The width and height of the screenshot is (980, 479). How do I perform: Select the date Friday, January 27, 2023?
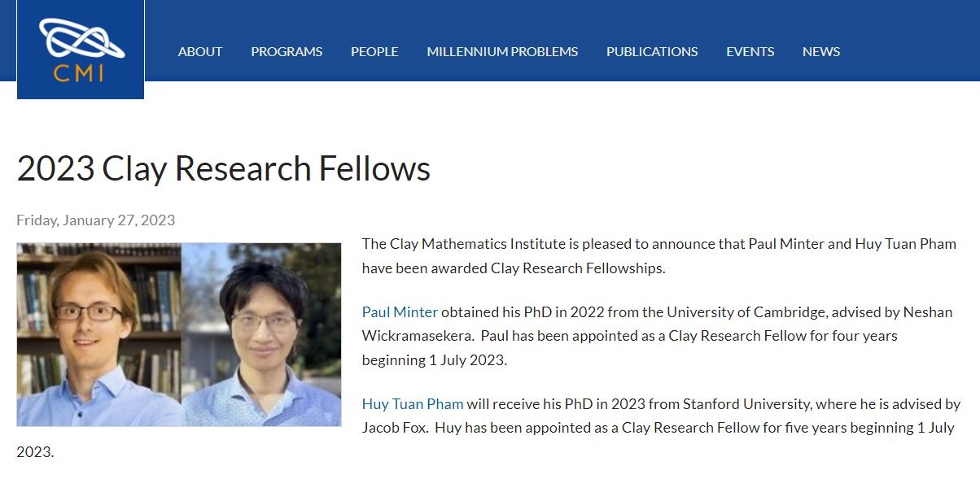point(95,220)
